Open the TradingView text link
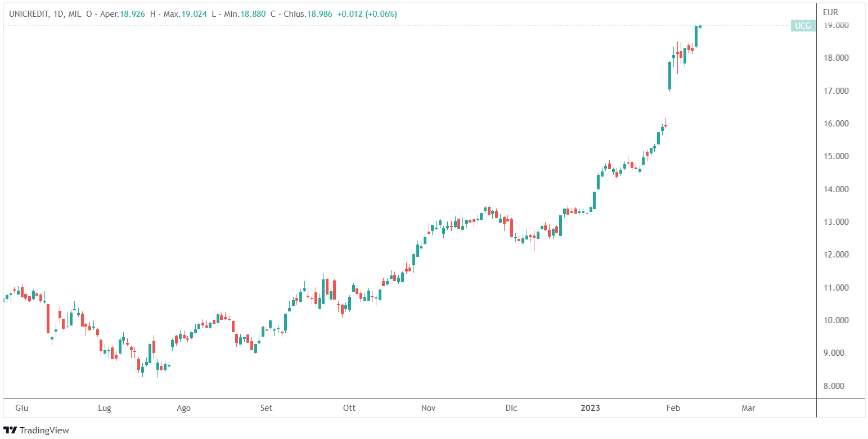 coord(44,431)
